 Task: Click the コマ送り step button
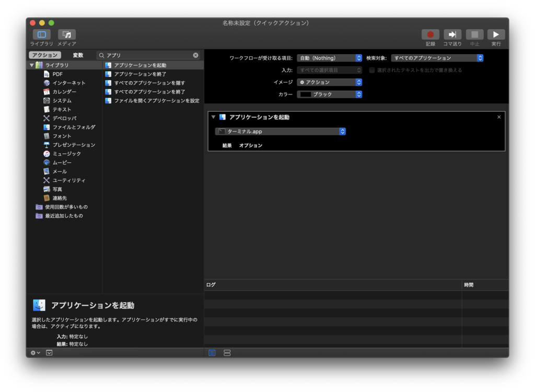click(x=452, y=34)
